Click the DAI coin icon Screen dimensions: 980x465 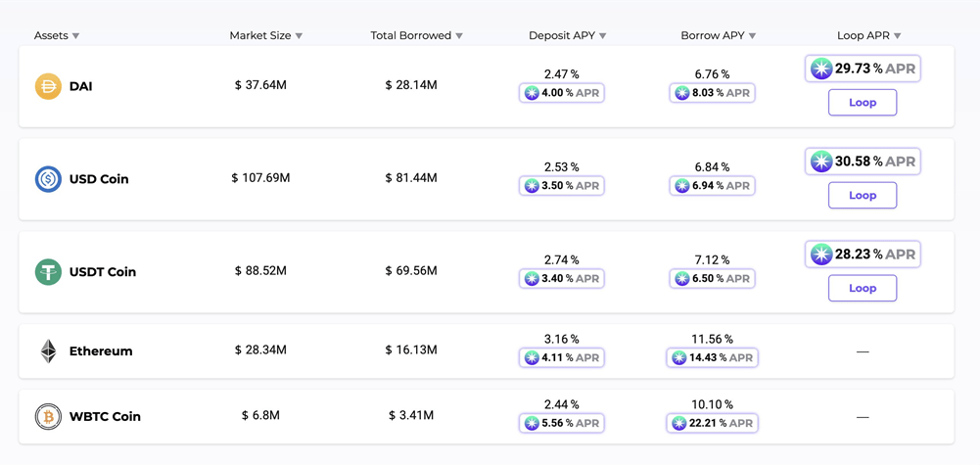(48, 86)
